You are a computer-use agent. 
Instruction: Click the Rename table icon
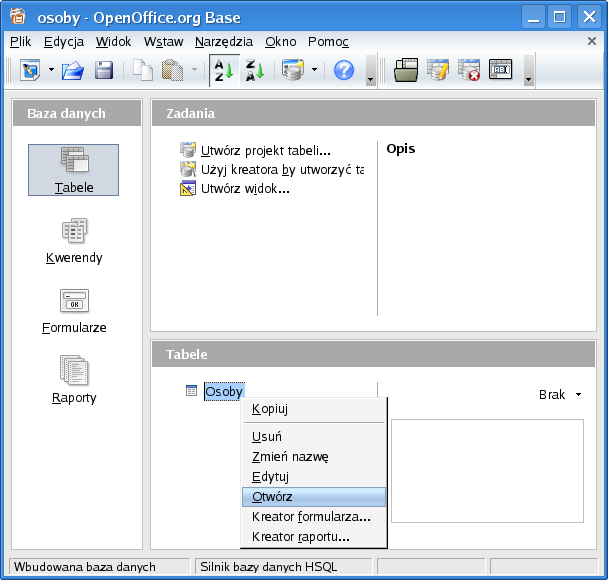point(501,69)
